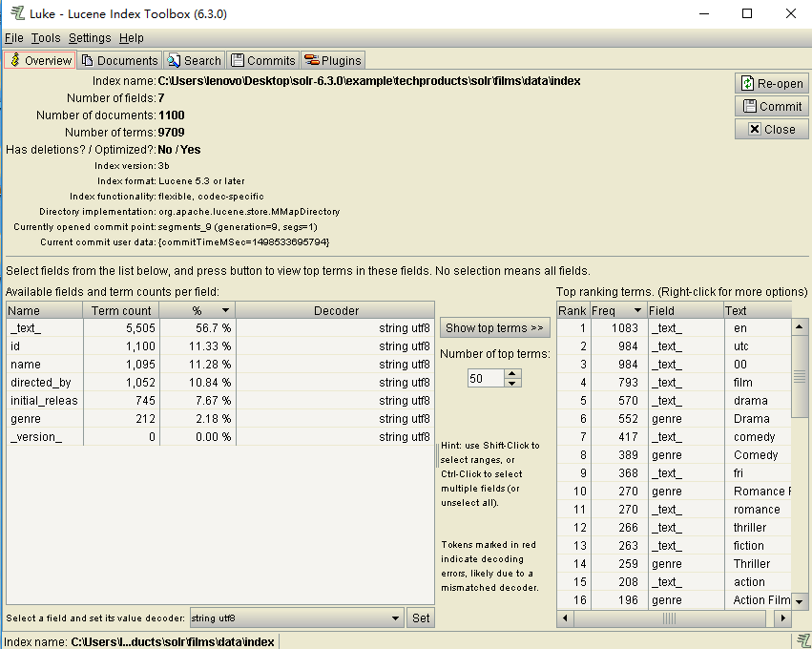
Task: Select the genre term 'Comedy'
Action: tap(674, 454)
